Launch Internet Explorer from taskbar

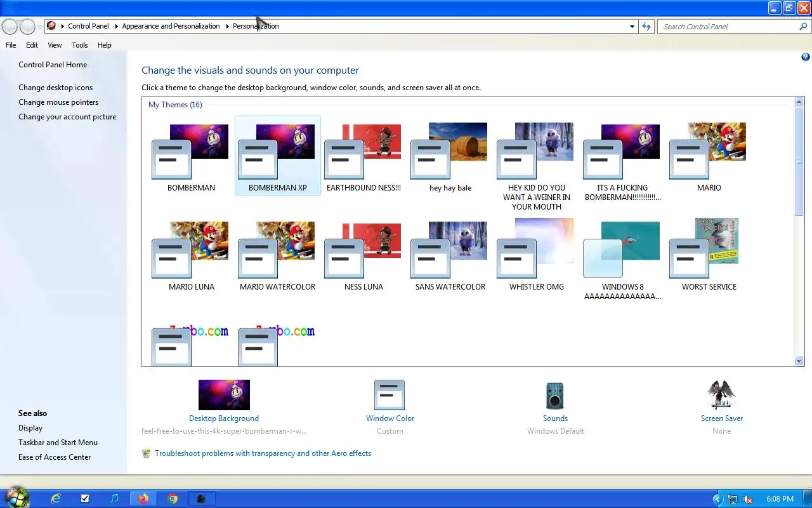point(56,498)
